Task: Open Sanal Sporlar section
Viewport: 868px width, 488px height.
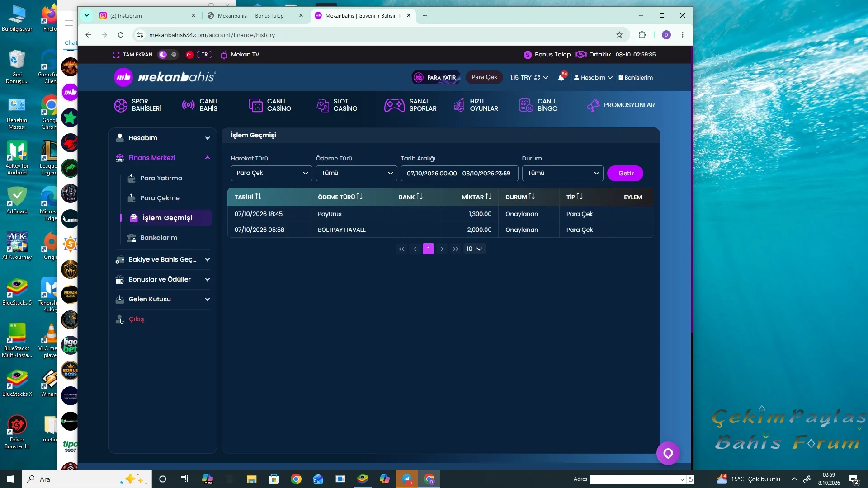Action: (410, 105)
